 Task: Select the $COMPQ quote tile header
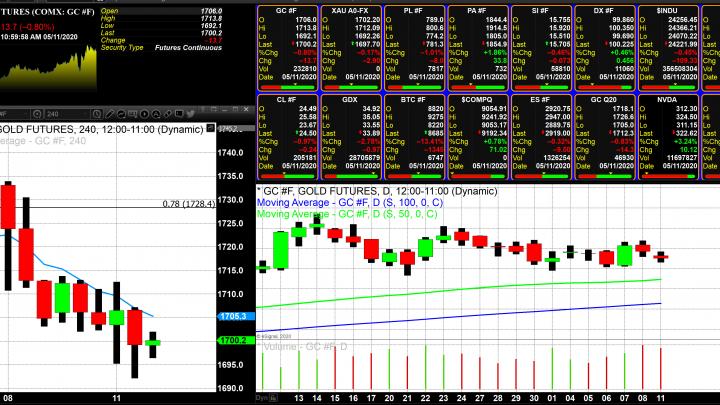[477, 99]
